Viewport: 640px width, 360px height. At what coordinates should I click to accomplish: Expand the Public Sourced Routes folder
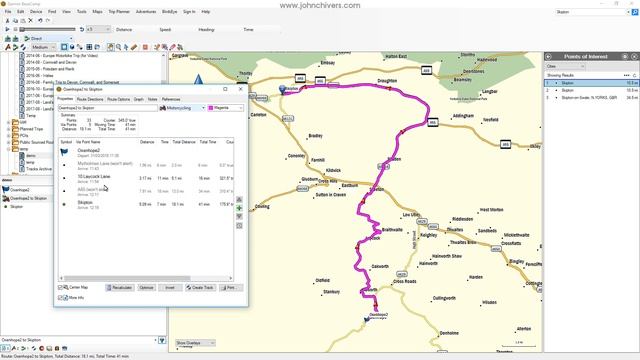tap(9, 142)
